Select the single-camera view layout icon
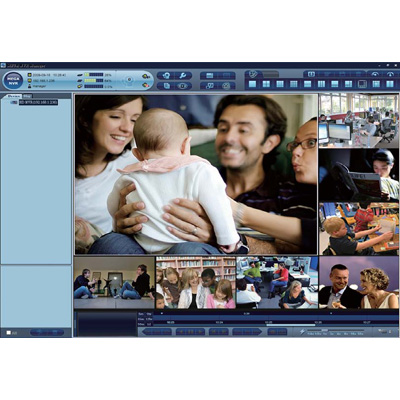This screenshot has width=400, height=400. pos(253,84)
